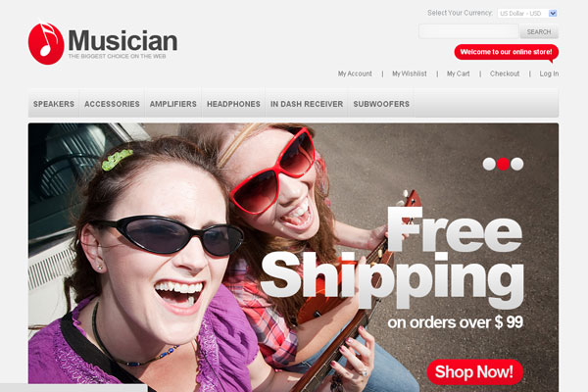This screenshot has height=392, width=588.
Task: Open the My Wishlist link
Action: pyautogui.click(x=410, y=73)
